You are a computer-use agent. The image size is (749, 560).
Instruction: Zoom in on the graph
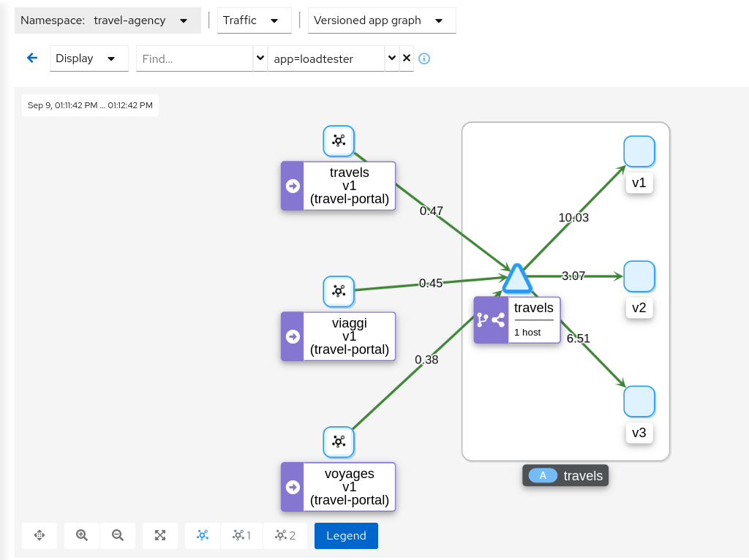[x=82, y=535]
